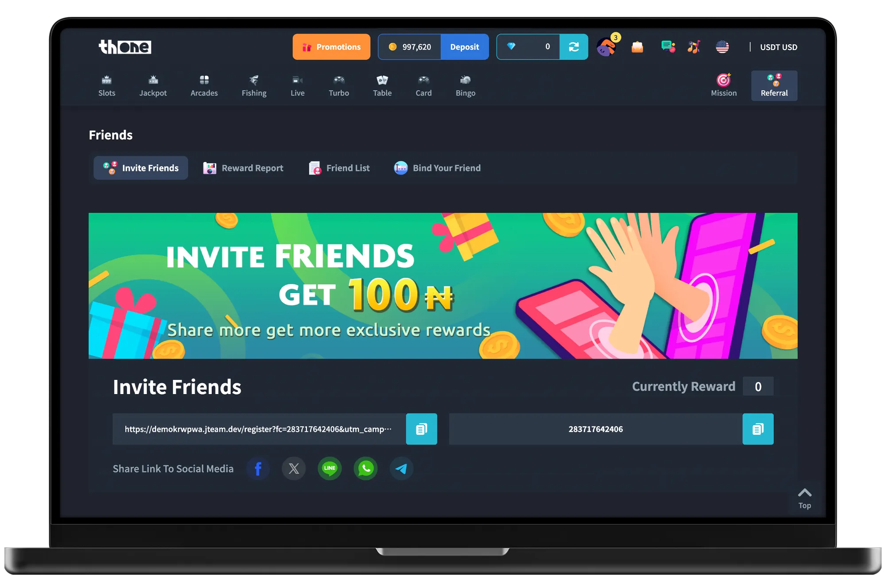Image resolution: width=886 pixels, height=588 pixels.
Task: Open the music player icon
Action: pos(694,46)
